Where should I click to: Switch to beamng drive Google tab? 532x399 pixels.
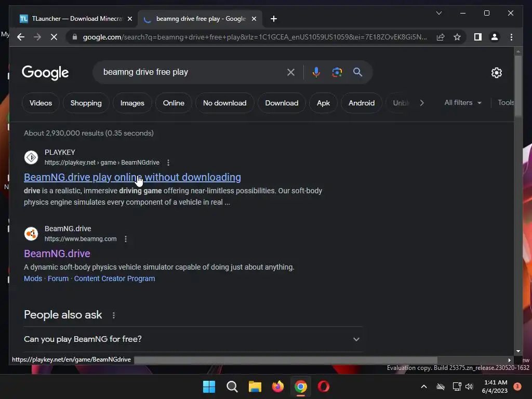pyautogui.click(x=199, y=19)
